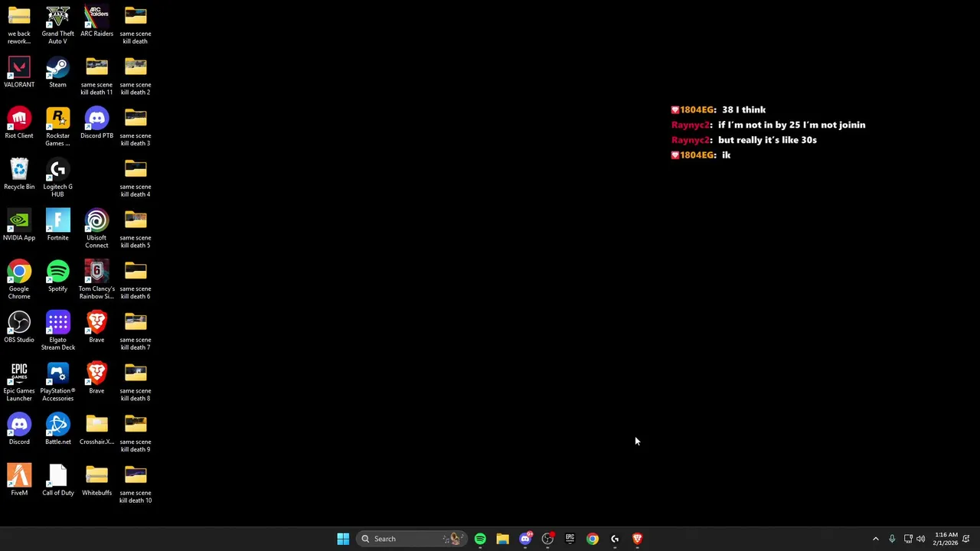Switch to Spotify on the taskbar

click(480, 539)
